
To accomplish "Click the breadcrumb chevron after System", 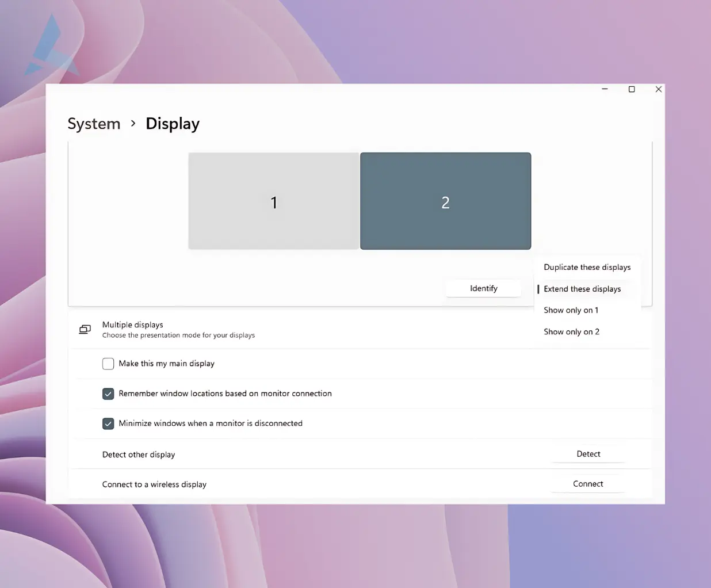I will (x=133, y=123).
